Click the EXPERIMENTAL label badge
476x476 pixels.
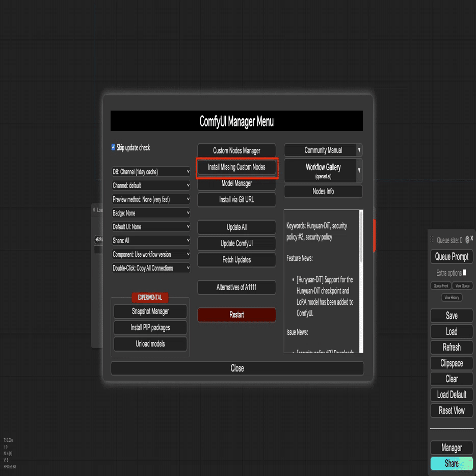150,298
